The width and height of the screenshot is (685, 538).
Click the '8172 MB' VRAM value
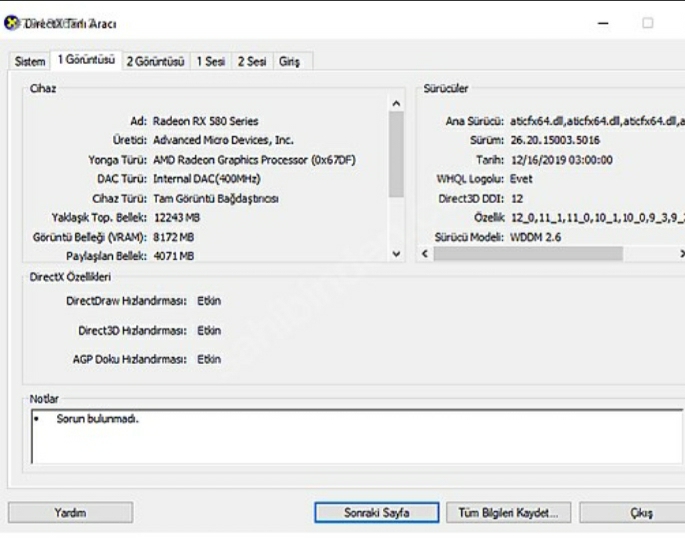pos(173,237)
